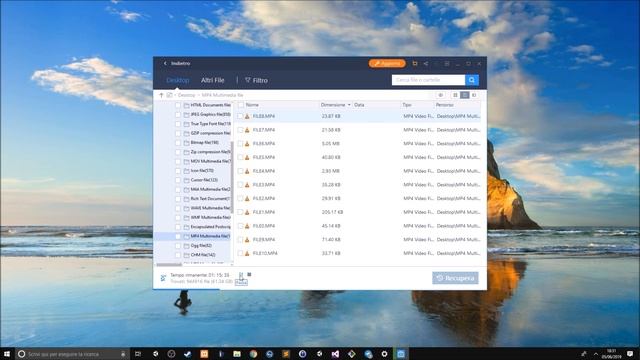Check the box for the 21.58 KB file
The width and height of the screenshot is (640, 360).
tap(240, 130)
